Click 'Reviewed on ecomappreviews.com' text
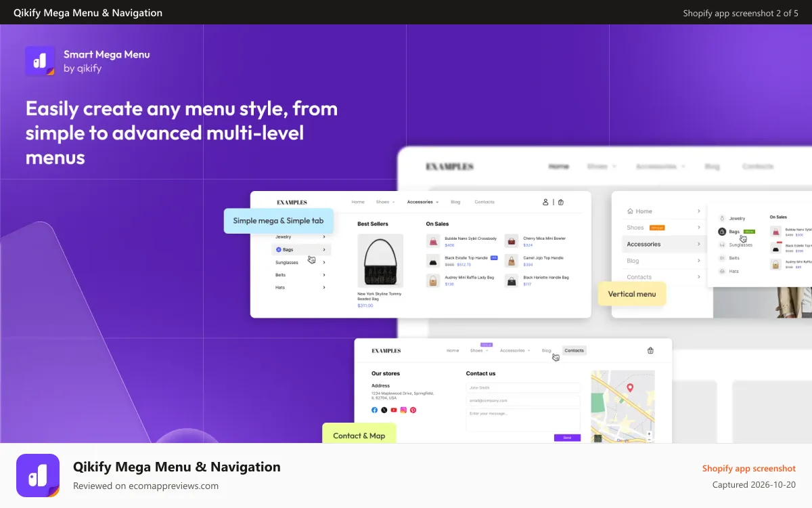The image size is (812, 508). [x=145, y=486]
